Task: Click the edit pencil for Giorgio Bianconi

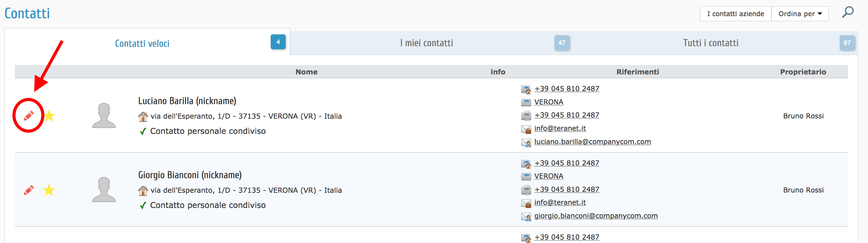Action: click(29, 190)
